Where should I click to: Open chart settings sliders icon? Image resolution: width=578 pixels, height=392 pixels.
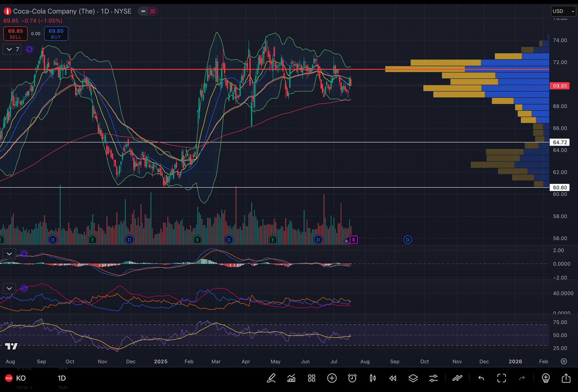(433, 378)
